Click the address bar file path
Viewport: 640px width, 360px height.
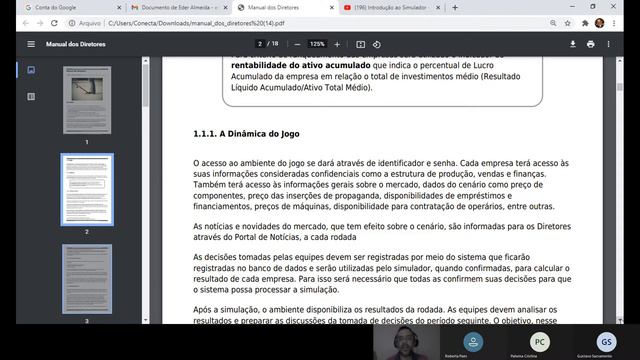196,23
